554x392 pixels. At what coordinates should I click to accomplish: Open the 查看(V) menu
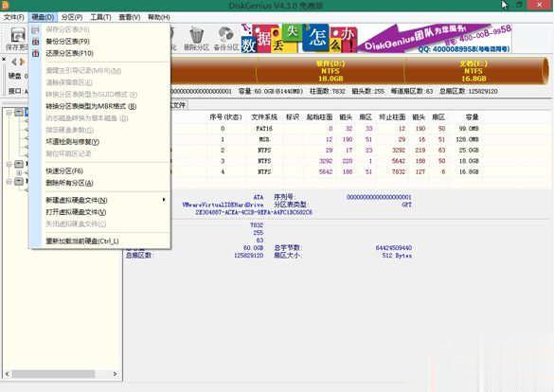click(130, 17)
